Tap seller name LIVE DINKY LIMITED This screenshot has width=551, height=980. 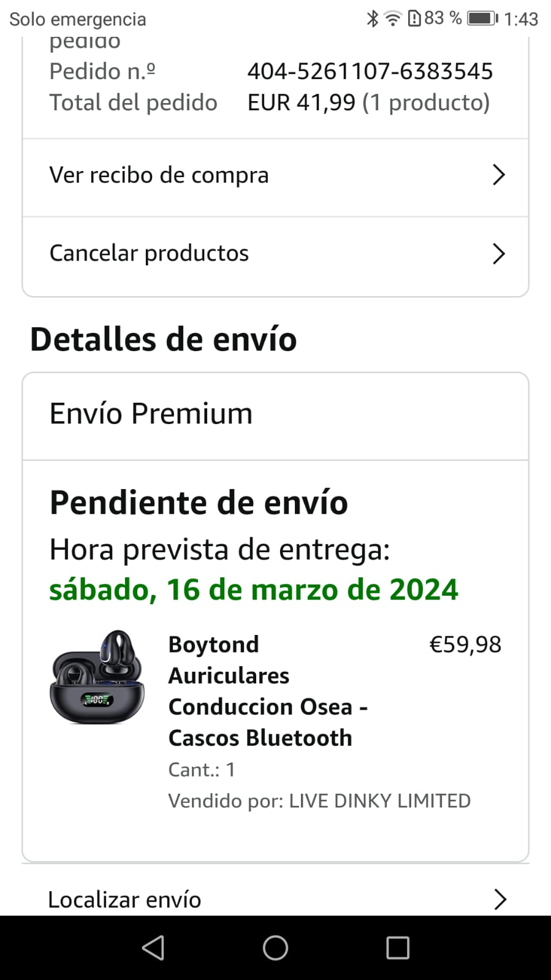point(379,800)
